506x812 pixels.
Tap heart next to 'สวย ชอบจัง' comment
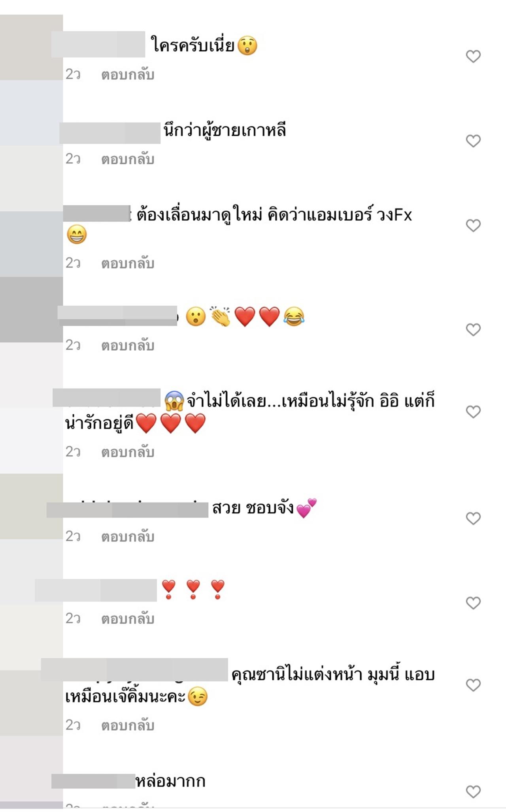473,518
